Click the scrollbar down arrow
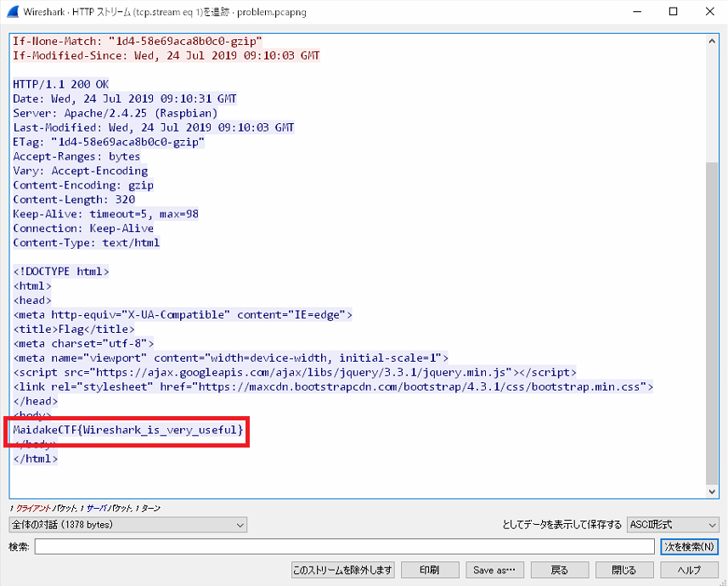The width and height of the screenshot is (728, 586). (x=712, y=491)
